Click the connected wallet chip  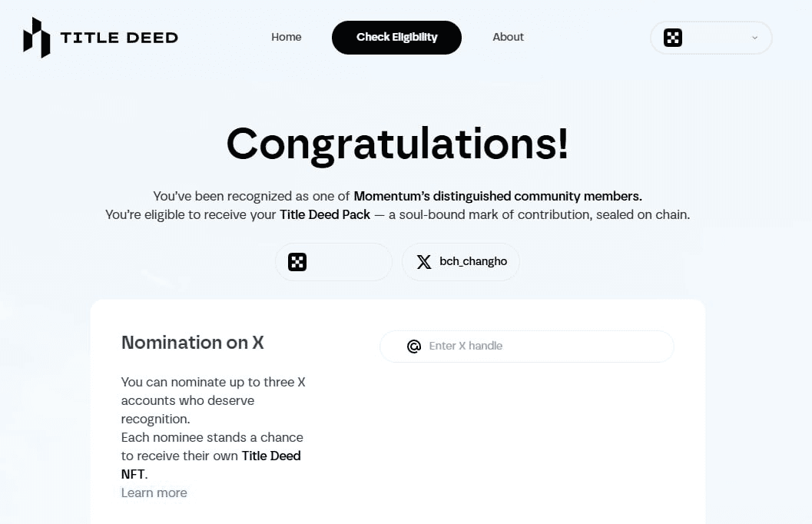pyautogui.click(x=333, y=262)
